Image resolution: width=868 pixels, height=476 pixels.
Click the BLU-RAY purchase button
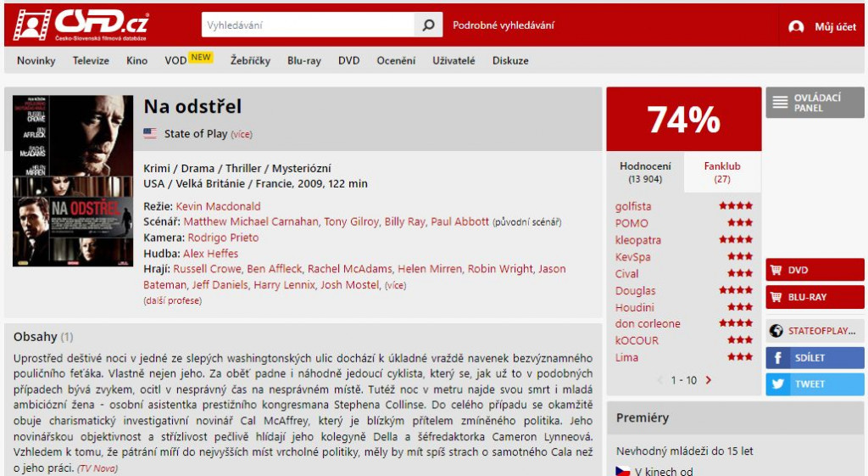pos(815,297)
